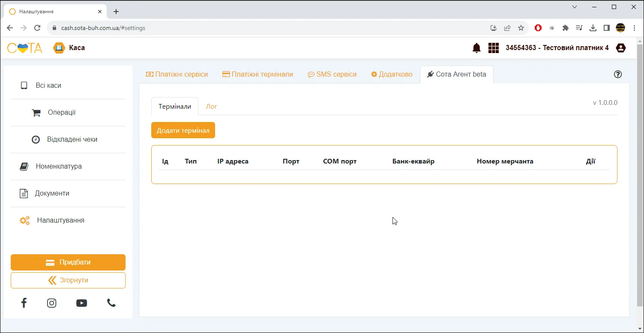The width and height of the screenshot is (644, 333).
Task: Click the version label v 1.0.0.0
Action: [x=605, y=103]
